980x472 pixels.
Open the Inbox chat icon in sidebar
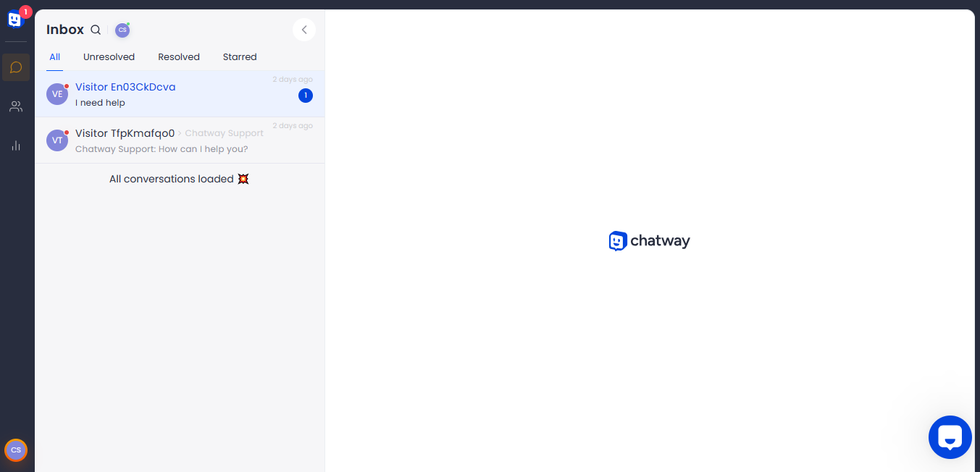[16, 67]
